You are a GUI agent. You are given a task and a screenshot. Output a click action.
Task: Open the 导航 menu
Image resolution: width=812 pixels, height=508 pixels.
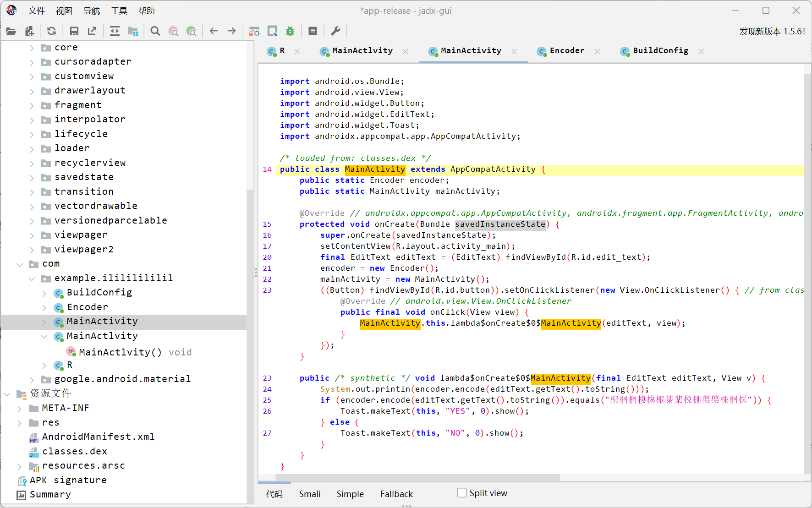92,11
